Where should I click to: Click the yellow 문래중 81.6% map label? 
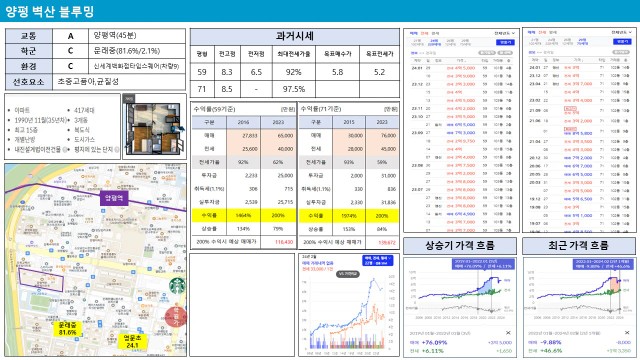tap(67, 329)
